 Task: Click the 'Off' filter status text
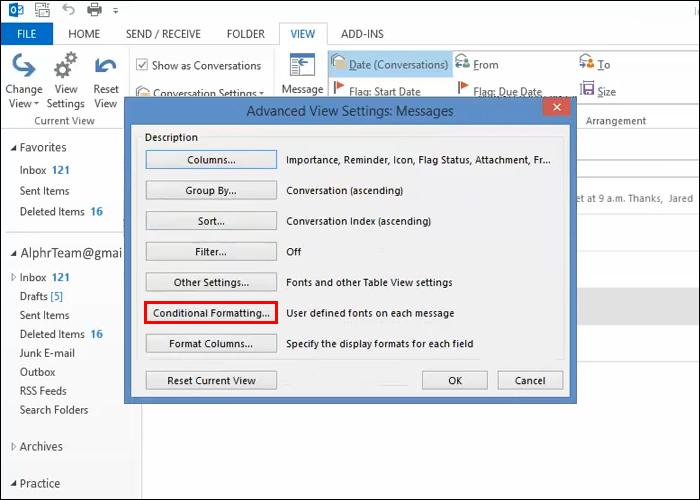293,252
